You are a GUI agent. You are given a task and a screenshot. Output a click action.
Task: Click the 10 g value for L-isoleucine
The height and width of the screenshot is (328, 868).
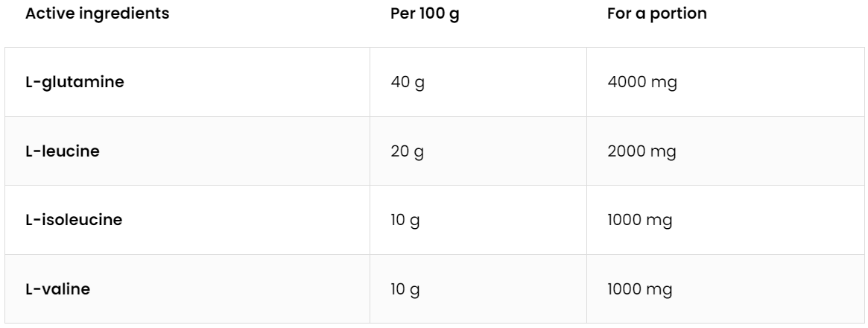tap(405, 220)
